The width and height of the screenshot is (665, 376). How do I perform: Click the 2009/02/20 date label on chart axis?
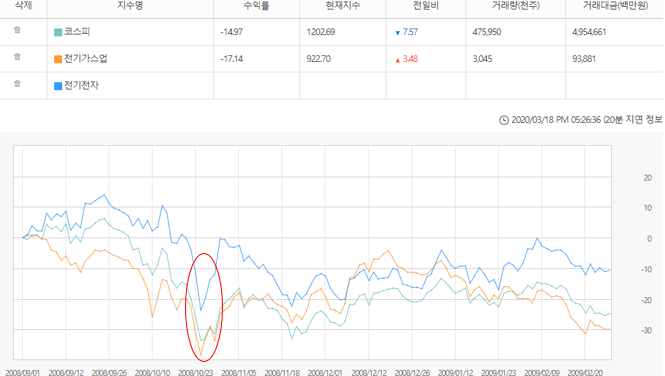[x=585, y=373]
